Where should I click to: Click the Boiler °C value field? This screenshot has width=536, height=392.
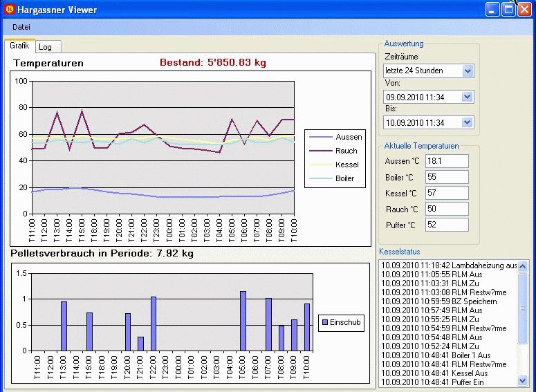pos(447,177)
